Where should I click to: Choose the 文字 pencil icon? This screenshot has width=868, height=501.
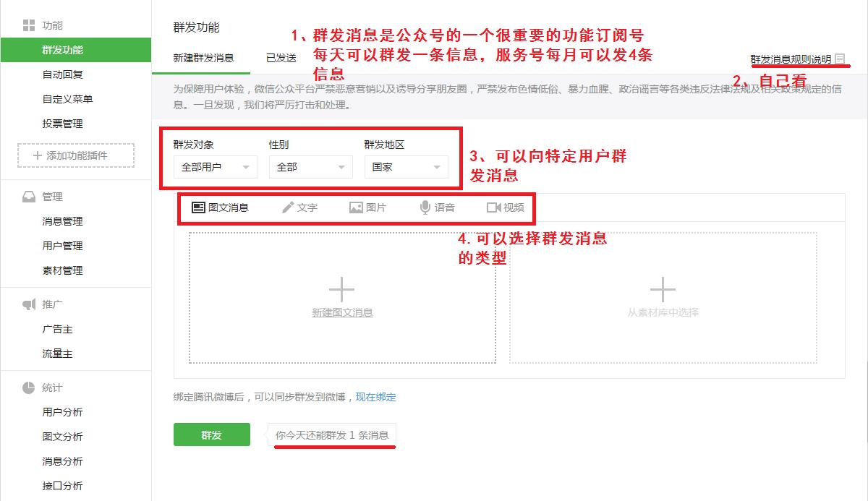tap(288, 207)
